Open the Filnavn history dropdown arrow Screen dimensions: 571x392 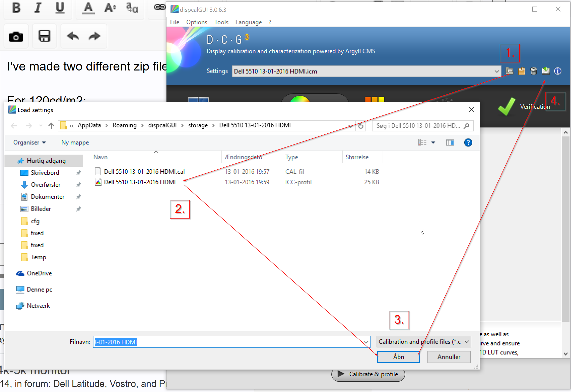point(366,342)
